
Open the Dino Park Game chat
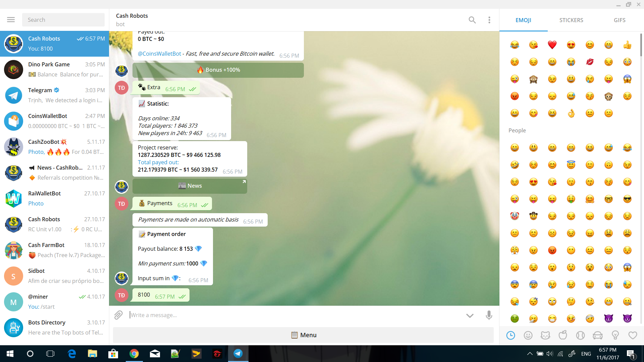[x=54, y=69]
